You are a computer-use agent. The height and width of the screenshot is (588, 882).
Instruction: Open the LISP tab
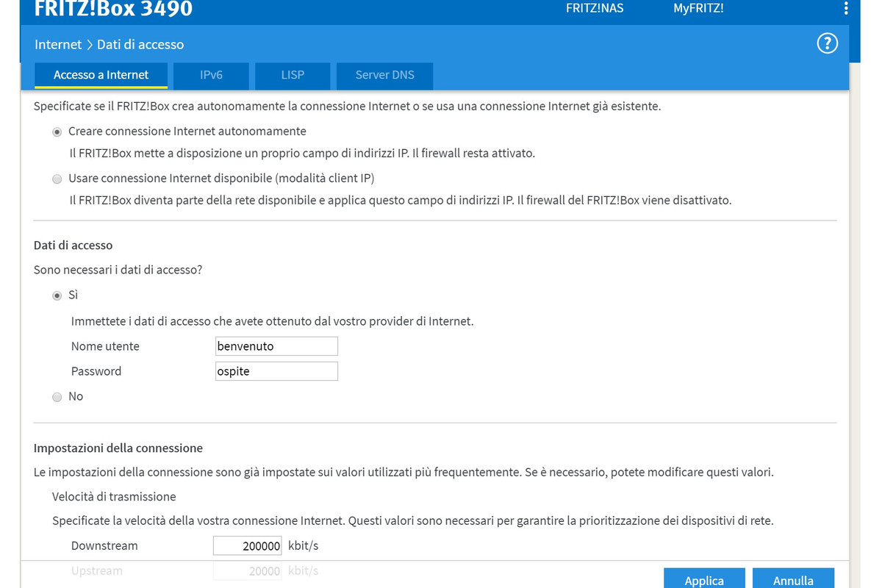tap(293, 75)
